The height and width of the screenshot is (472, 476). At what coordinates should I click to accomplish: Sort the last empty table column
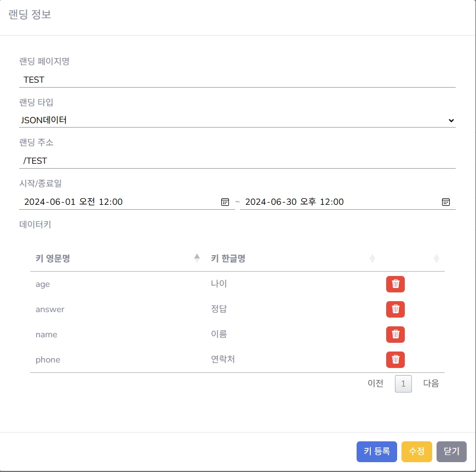[x=436, y=258]
